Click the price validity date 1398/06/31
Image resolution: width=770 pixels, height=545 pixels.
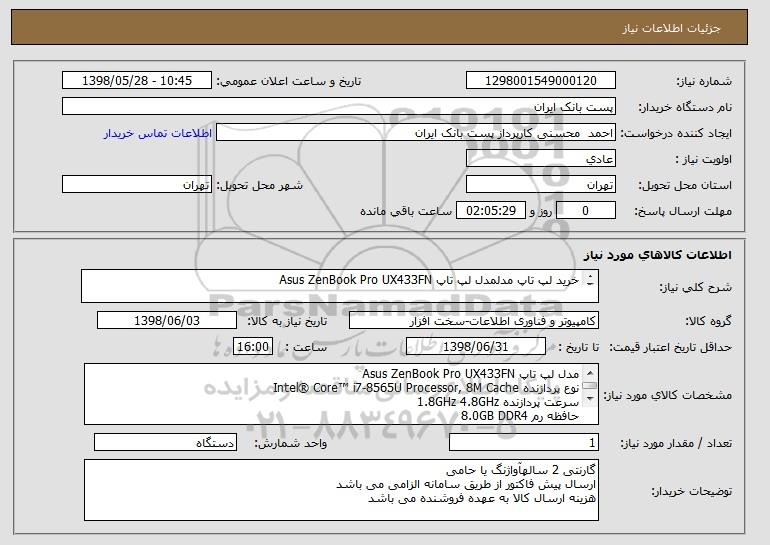tap(476, 347)
